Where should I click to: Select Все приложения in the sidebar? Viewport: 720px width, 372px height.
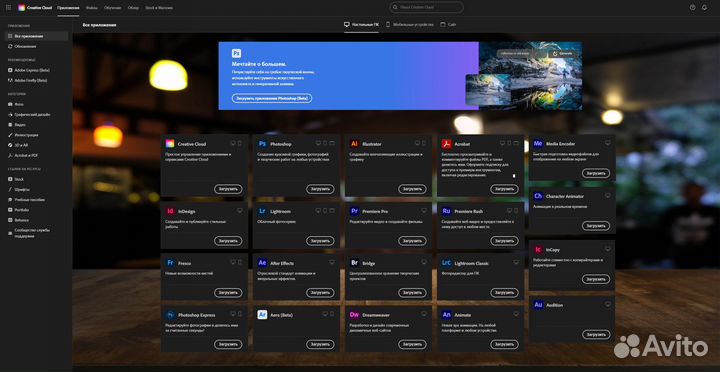pos(36,36)
